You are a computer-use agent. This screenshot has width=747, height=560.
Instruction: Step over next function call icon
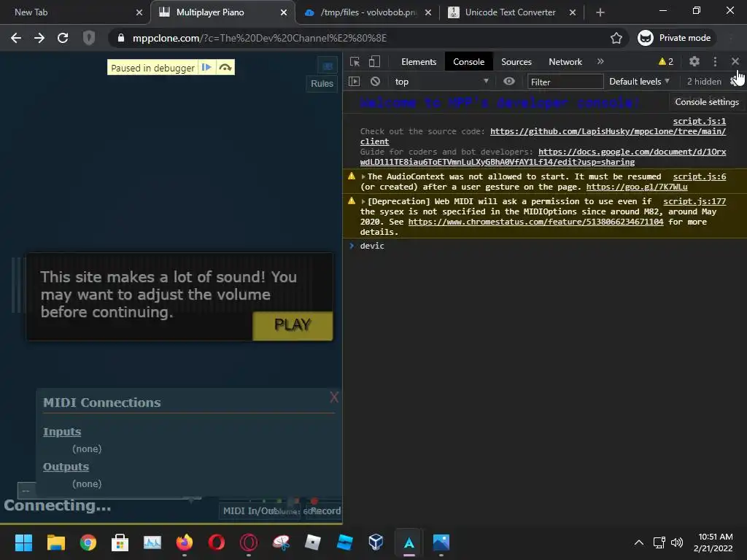click(x=225, y=68)
